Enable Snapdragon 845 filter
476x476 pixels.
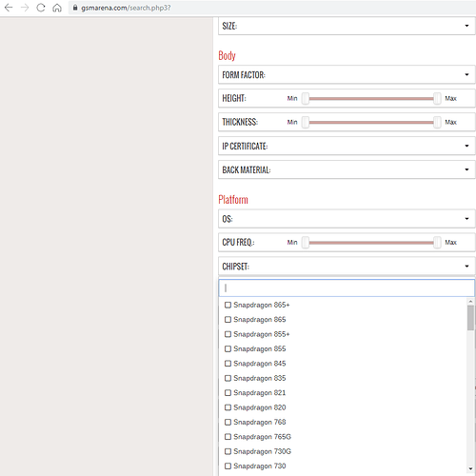pos(228,364)
